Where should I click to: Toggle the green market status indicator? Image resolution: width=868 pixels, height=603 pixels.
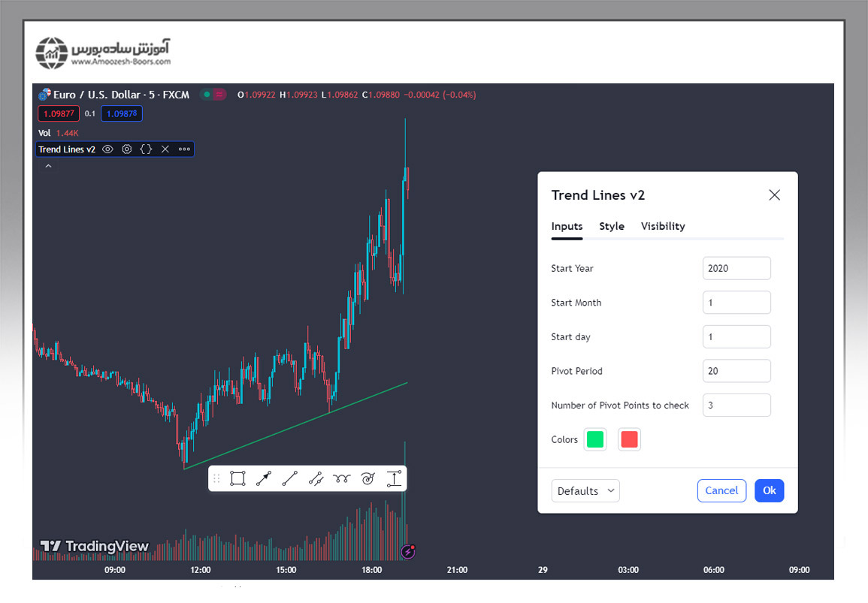207,95
